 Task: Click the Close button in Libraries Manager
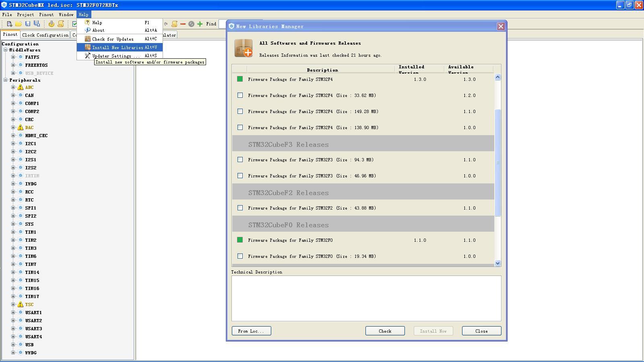pos(482,331)
